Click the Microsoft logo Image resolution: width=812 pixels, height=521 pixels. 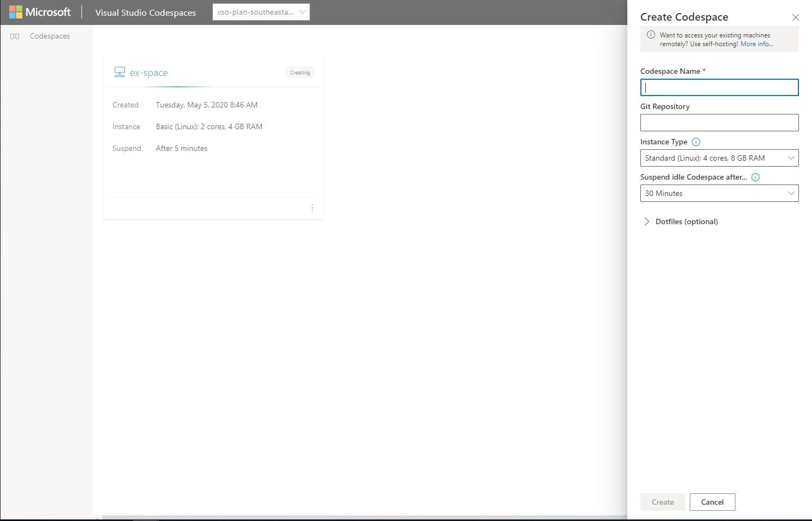[x=40, y=12]
